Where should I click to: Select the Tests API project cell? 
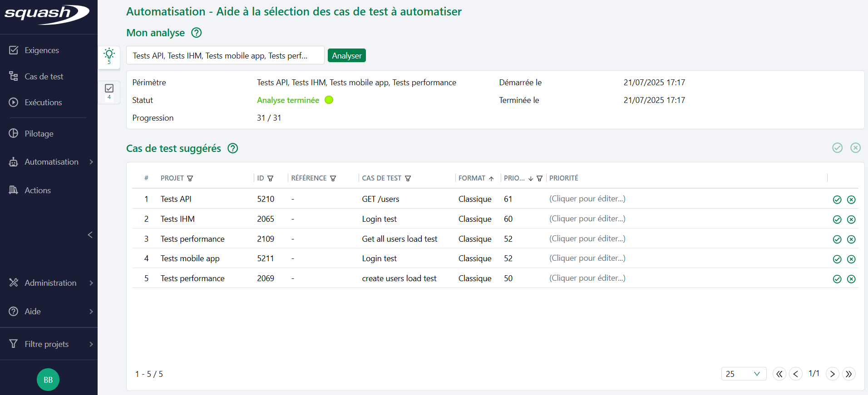(x=176, y=199)
